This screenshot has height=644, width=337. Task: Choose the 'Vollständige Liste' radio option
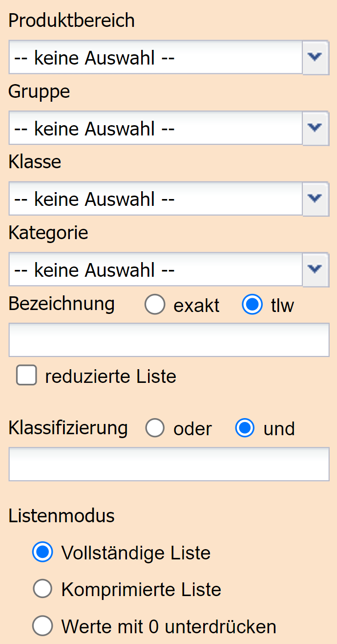tap(42, 553)
